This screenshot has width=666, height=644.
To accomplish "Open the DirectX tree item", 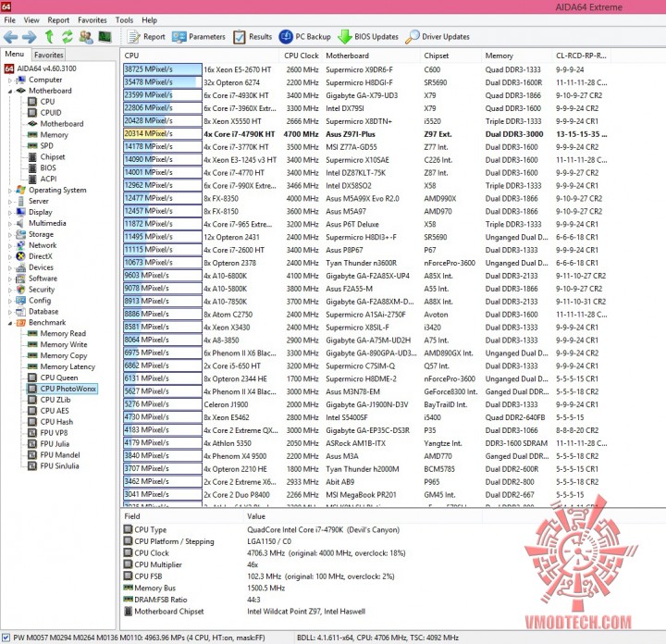I will [x=34, y=256].
